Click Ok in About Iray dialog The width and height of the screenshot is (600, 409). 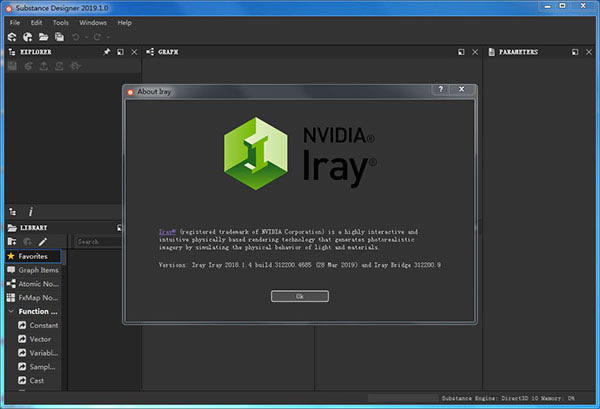click(300, 296)
